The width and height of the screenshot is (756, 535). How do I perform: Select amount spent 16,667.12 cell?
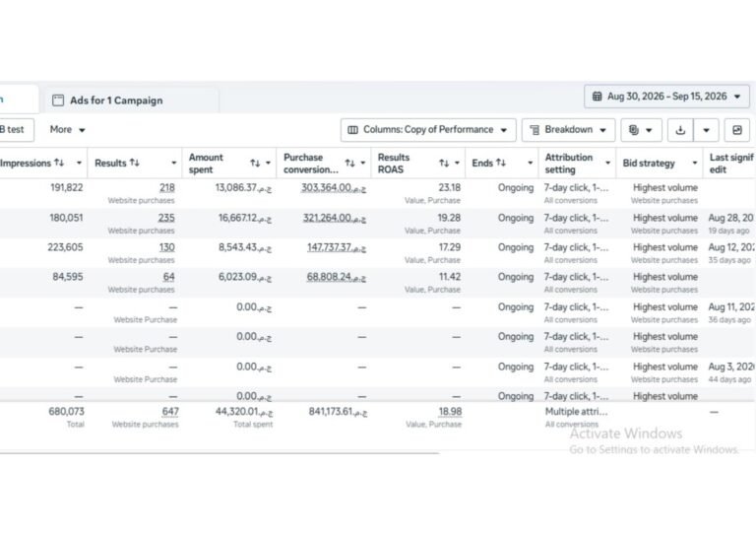(245, 218)
